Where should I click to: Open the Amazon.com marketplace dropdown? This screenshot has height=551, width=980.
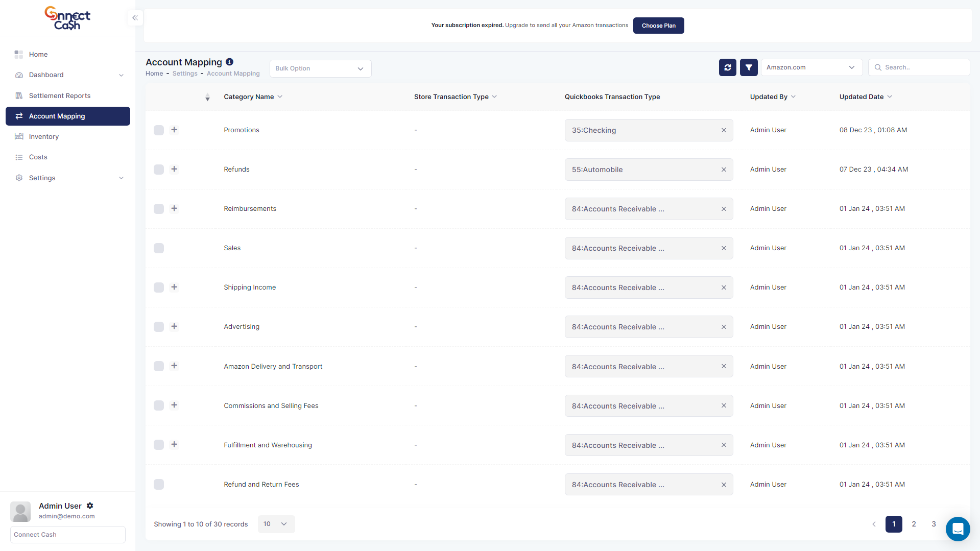[811, 67]
